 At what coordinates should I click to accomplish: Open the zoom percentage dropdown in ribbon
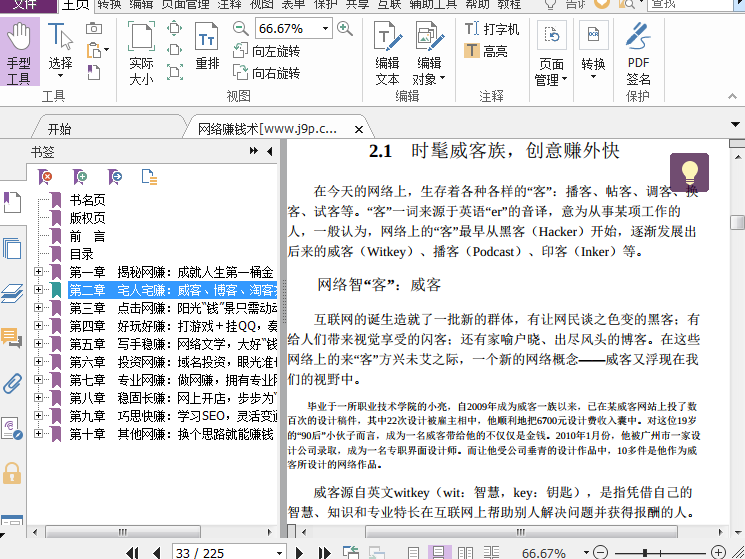coord(325,28)
